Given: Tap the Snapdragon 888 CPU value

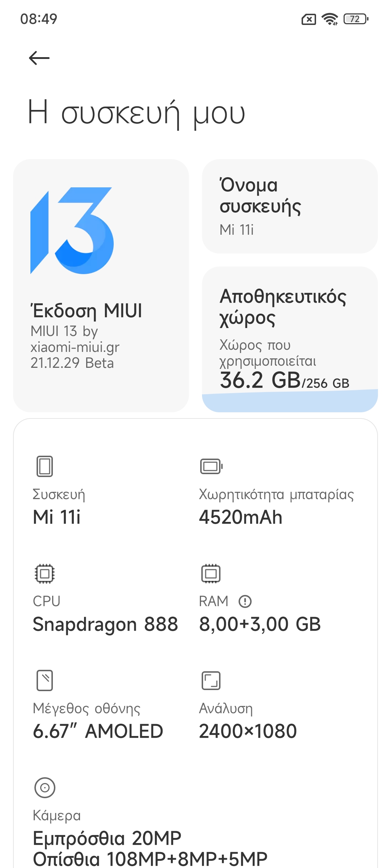Looking at the screenshot, I should [x=105, y=624].
